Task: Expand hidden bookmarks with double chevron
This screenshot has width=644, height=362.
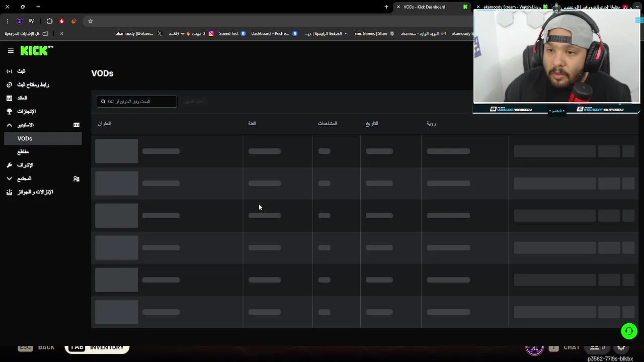Action: (61, 34)
